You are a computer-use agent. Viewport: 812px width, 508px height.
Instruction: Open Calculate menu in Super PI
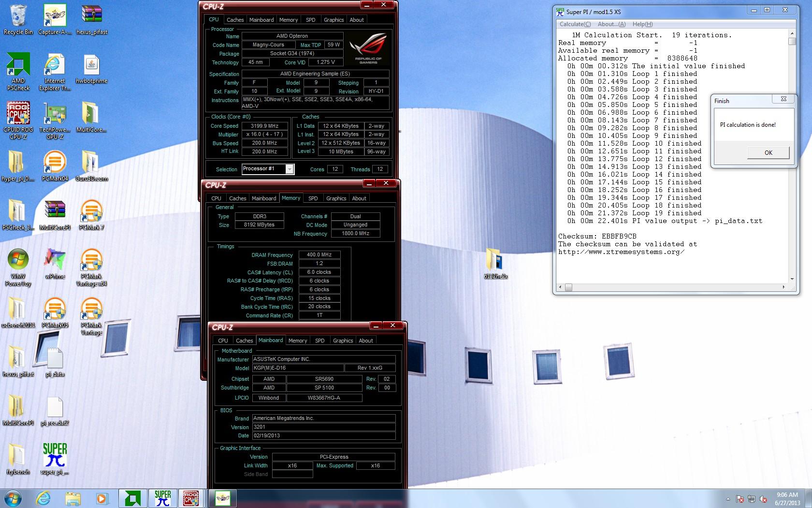point(575,24)
